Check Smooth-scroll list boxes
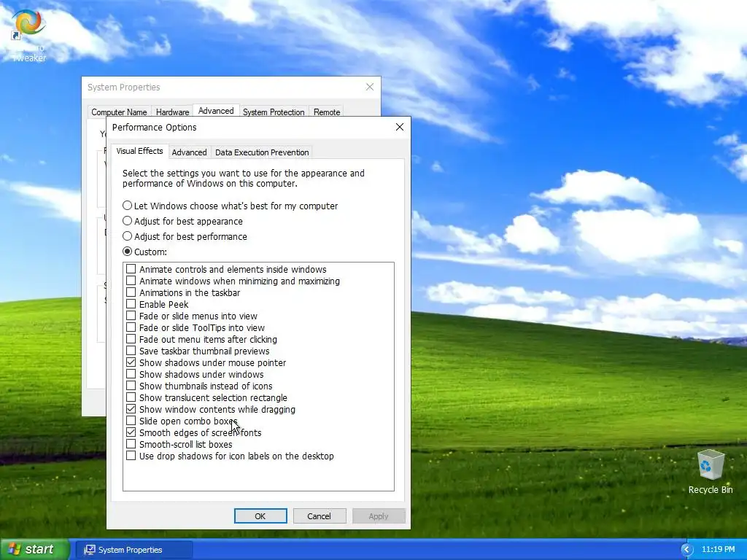The width and height of the screenshot is (747, 560). pos(131,444)
